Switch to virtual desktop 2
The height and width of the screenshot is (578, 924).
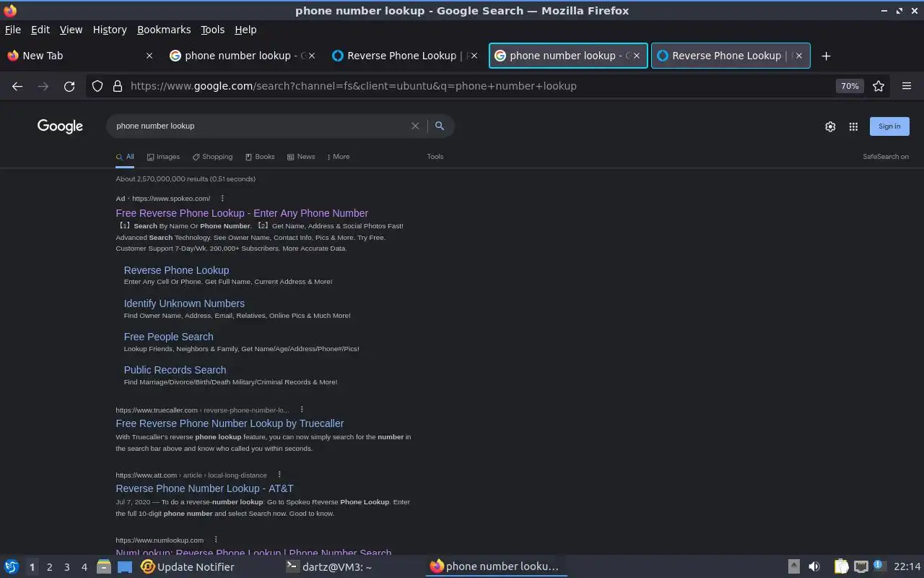point(49,567)
